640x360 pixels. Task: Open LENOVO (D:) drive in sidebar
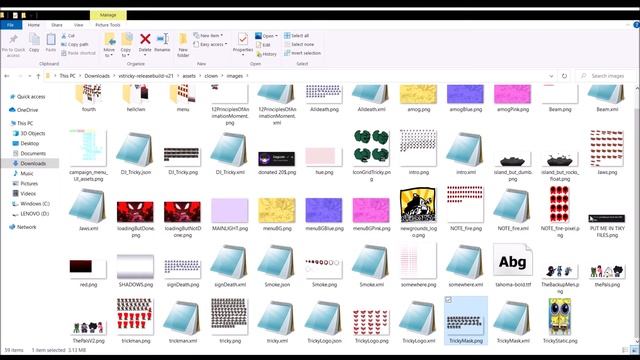tap(31, 214)
